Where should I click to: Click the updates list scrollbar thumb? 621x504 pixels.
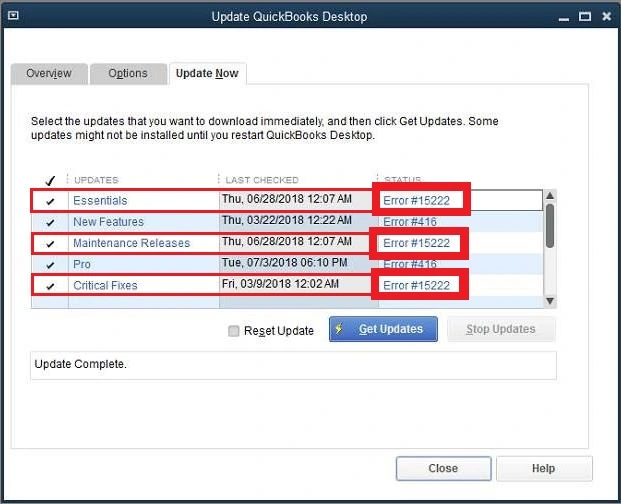pos(549,227)
